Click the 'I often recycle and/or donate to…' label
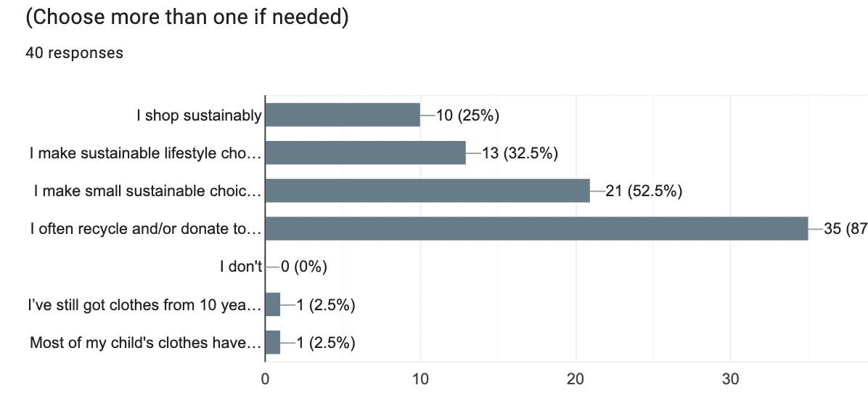The image size is (868, 417). (x=146, y=230)
